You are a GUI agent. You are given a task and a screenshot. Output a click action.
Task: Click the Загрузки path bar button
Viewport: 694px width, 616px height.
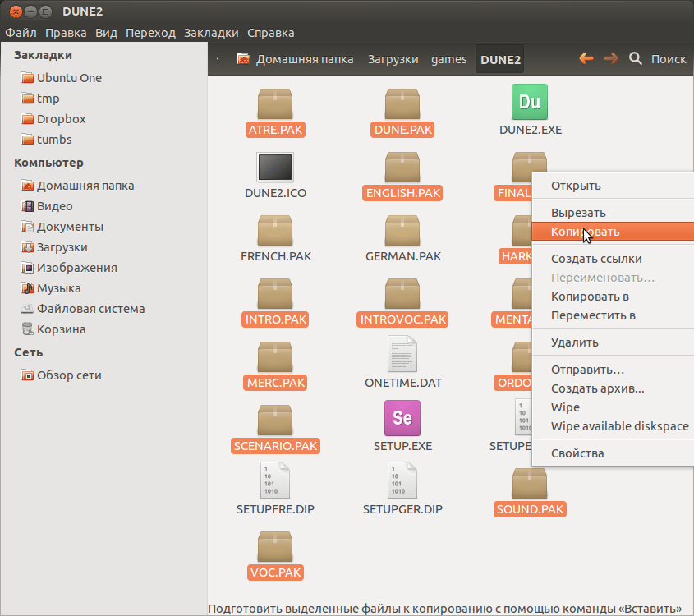click(x=393, y=59)
